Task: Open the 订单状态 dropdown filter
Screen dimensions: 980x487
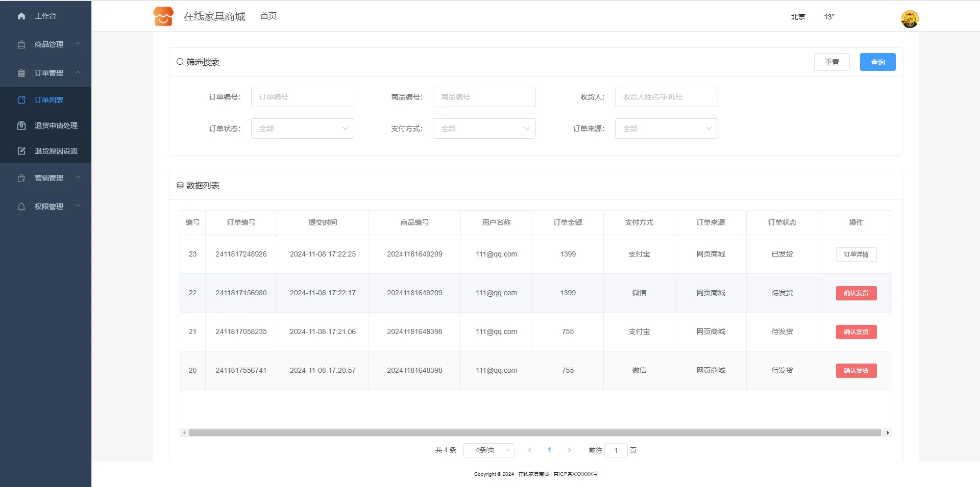Action: point(302,129)
